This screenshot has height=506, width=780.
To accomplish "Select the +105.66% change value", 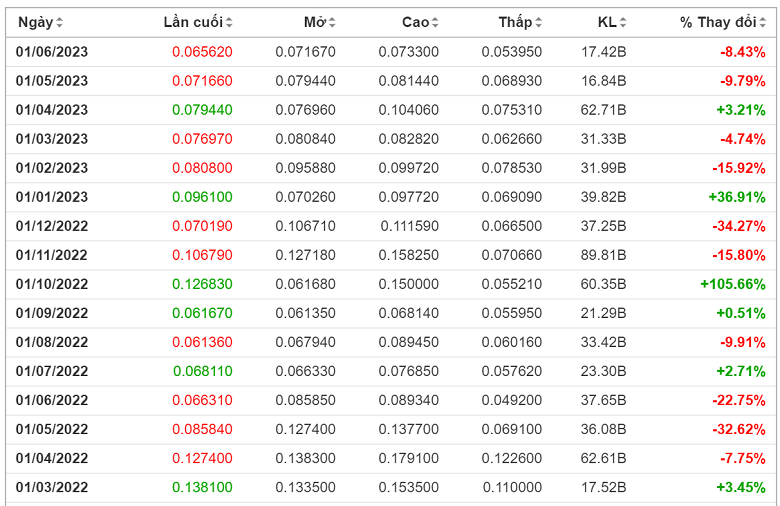I will (x=732, y=284).
